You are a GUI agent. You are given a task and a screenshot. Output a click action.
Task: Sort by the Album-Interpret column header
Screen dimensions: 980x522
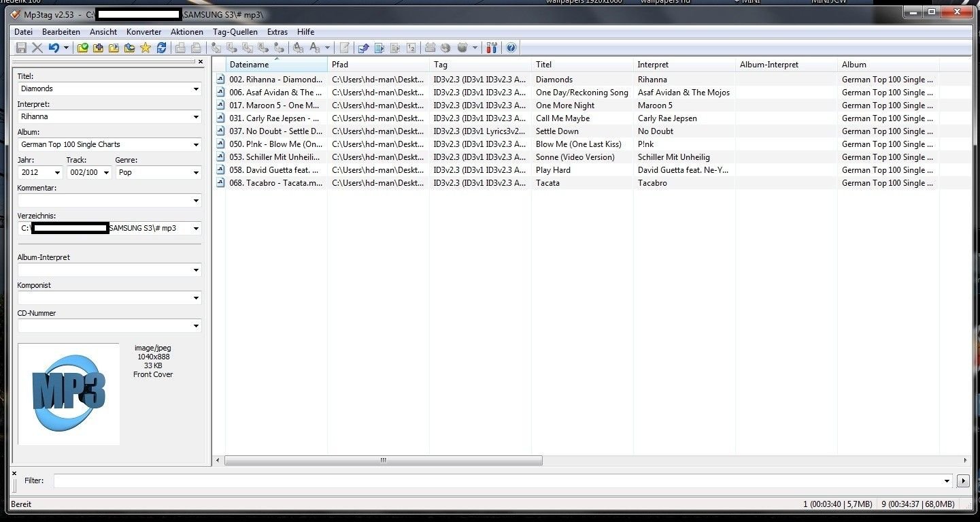tap(787, 65)
